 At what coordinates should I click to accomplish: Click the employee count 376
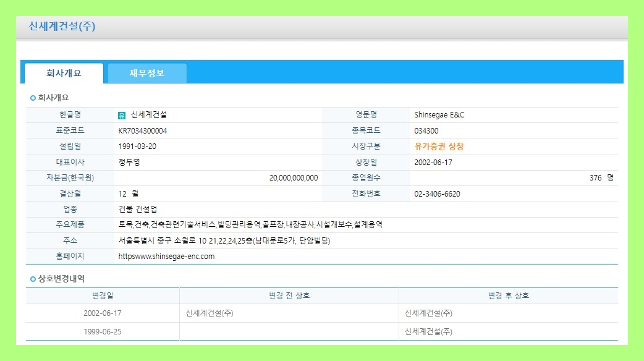click(x=595, y=178)
